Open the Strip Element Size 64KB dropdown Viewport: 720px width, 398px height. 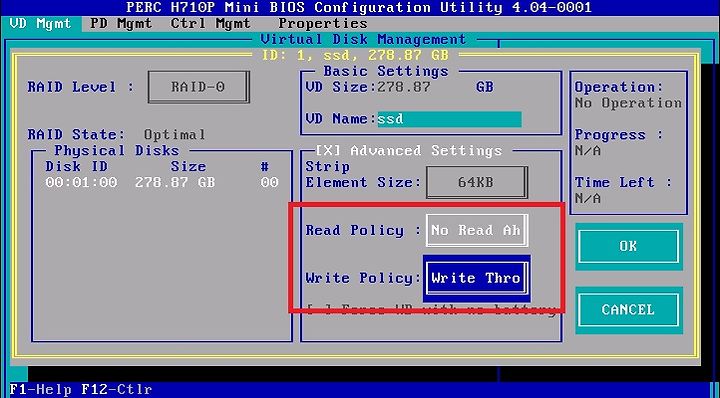[477, 182]
